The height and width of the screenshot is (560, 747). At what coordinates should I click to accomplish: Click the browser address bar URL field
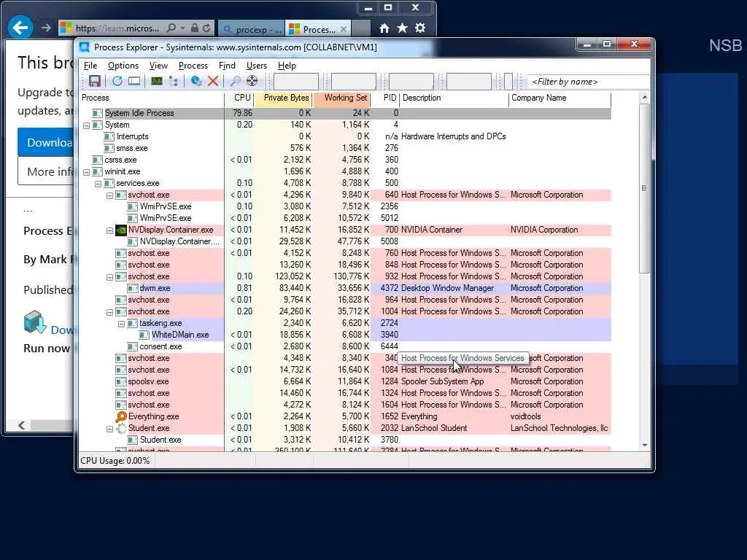click(x=119, y=28)
